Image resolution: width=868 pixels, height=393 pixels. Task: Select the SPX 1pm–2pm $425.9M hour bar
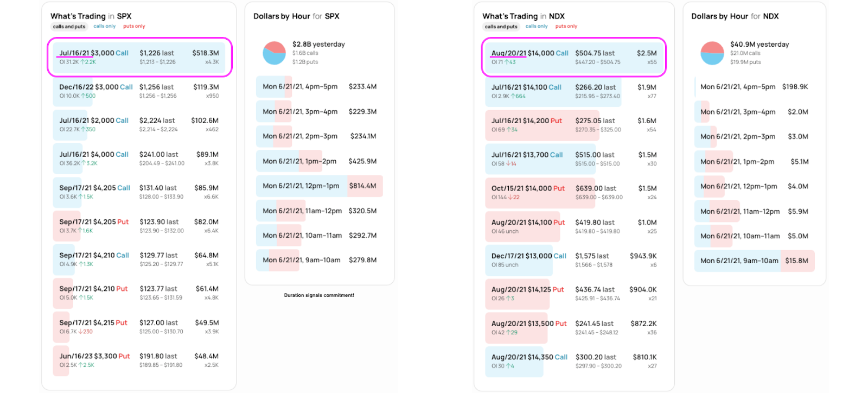click(x=319, y=161)
